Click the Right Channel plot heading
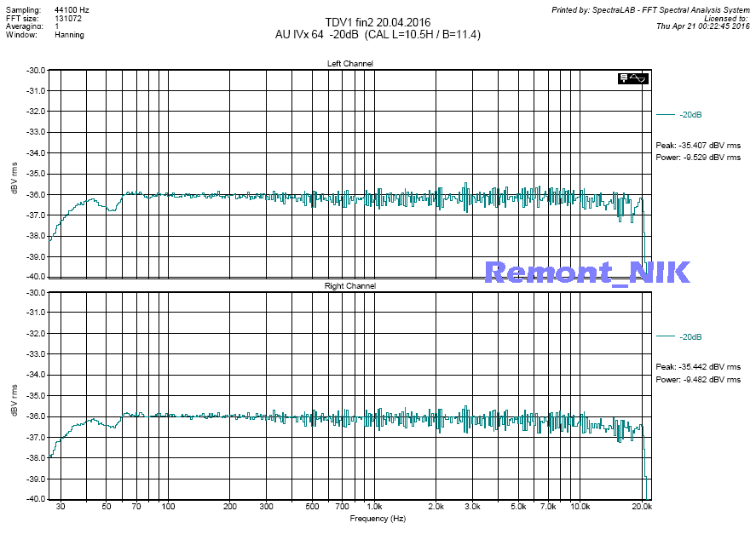Image resolution: width=756 pixels, height=534 pixels. click(x=349, y=286)
